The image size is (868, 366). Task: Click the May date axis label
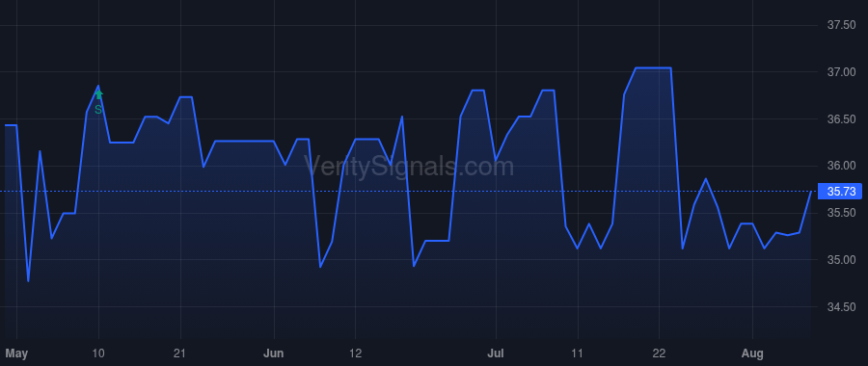click(x=16, y=353)
